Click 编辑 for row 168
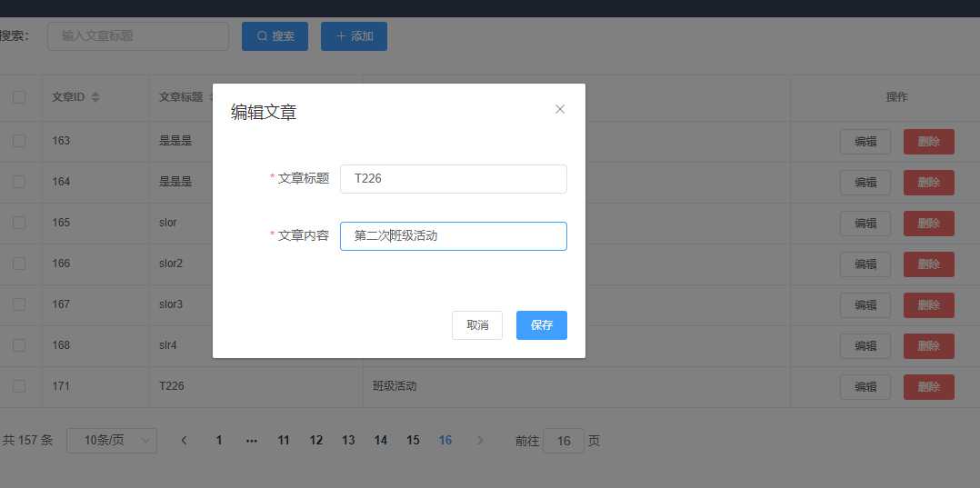This screenshot has height=488, width=980. [x=865, y=346]
